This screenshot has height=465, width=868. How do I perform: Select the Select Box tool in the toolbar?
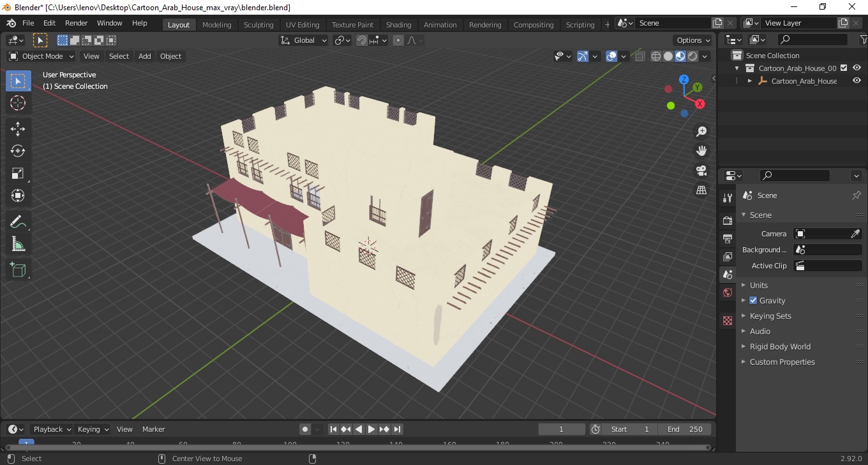click(x=18, y=81)
